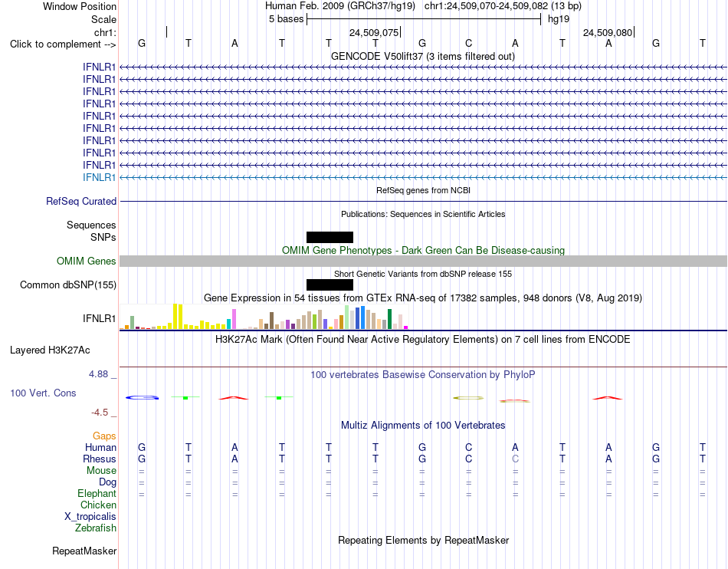Click the 4.88 upper PhyloP scale value

[x=98, y=374]
